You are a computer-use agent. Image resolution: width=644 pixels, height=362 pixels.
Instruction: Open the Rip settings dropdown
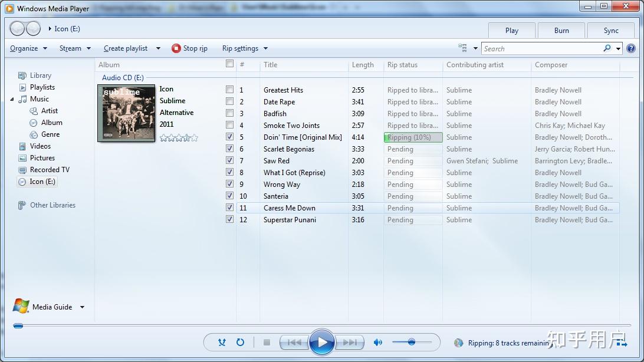click(x=242, y=48)
